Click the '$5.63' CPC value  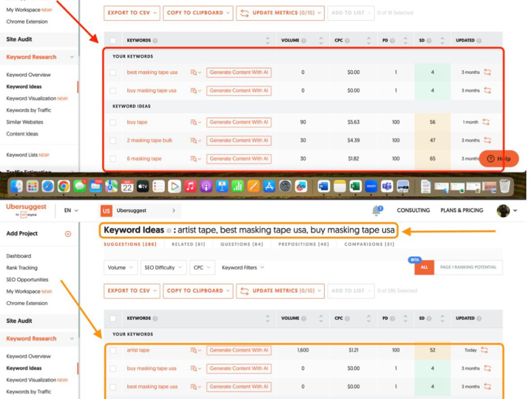point(354,122)
